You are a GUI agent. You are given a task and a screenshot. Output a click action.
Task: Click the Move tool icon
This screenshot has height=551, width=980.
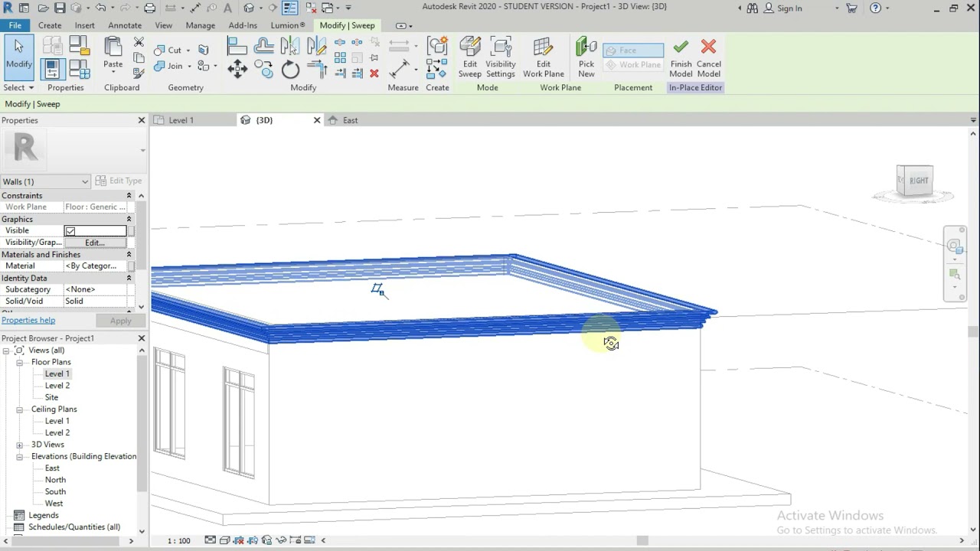pyautogui.click(x=237, y=70)
